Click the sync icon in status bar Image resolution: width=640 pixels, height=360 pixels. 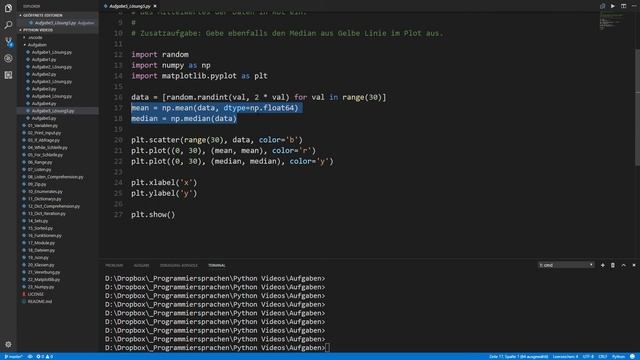tap(30, 356)
